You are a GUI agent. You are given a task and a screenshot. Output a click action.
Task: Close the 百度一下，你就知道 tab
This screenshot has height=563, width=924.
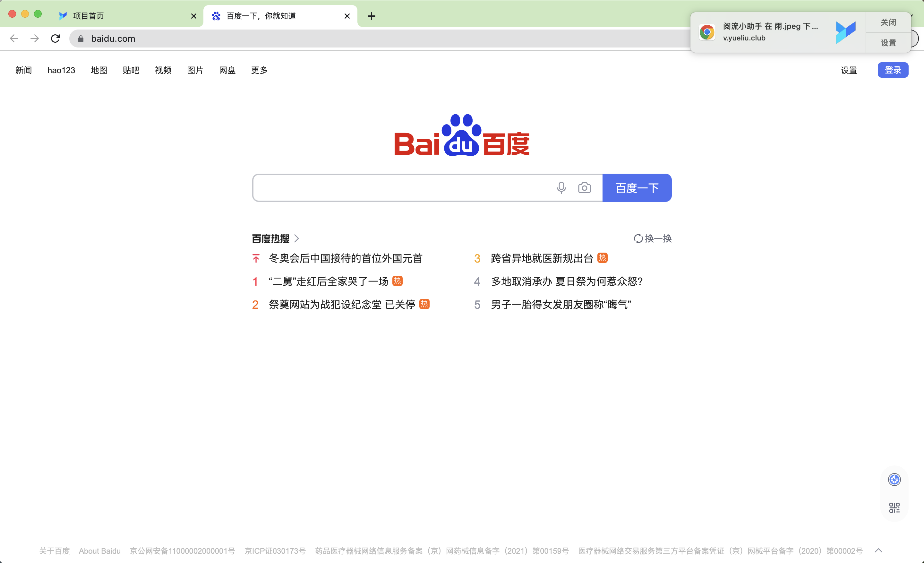pyautogui.click(x=347, y=16)
